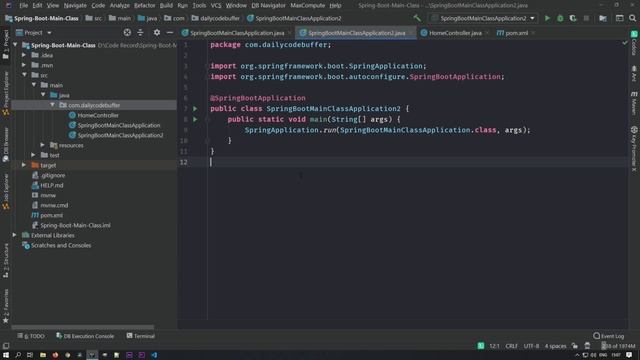Click the memory usage indicator

click(x=618, y=346)
